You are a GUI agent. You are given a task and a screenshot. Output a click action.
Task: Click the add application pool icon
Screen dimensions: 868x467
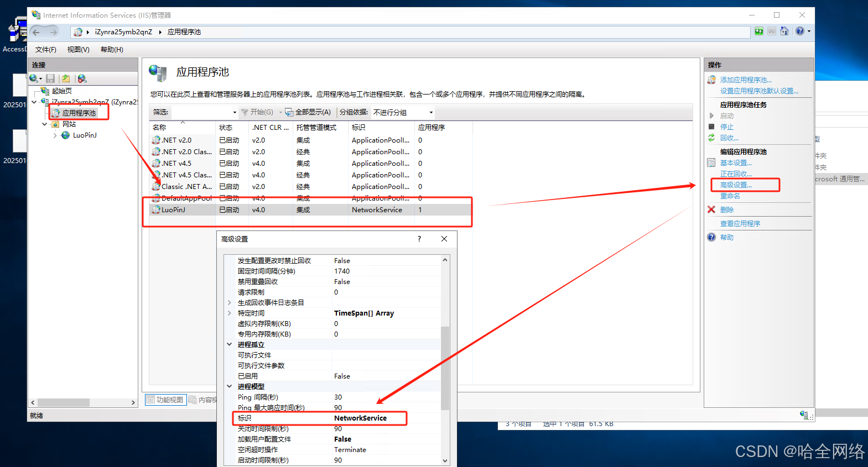(711, 80)
